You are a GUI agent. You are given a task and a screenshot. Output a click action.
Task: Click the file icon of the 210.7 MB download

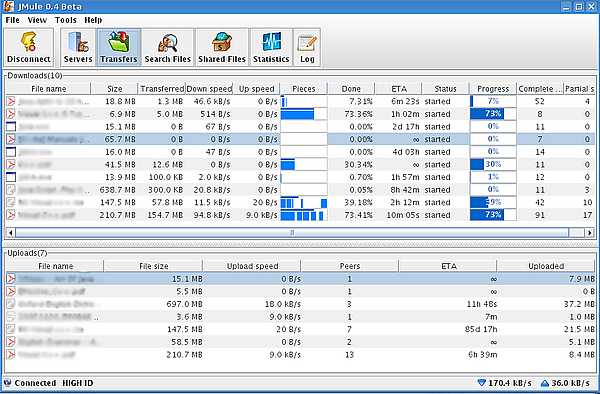pyautogui.click(x=11, y=215)
